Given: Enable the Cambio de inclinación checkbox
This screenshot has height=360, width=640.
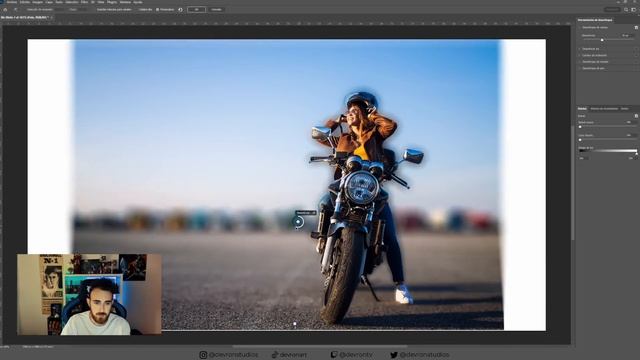Looking at the screenshot, I should (x=636, y=56).
